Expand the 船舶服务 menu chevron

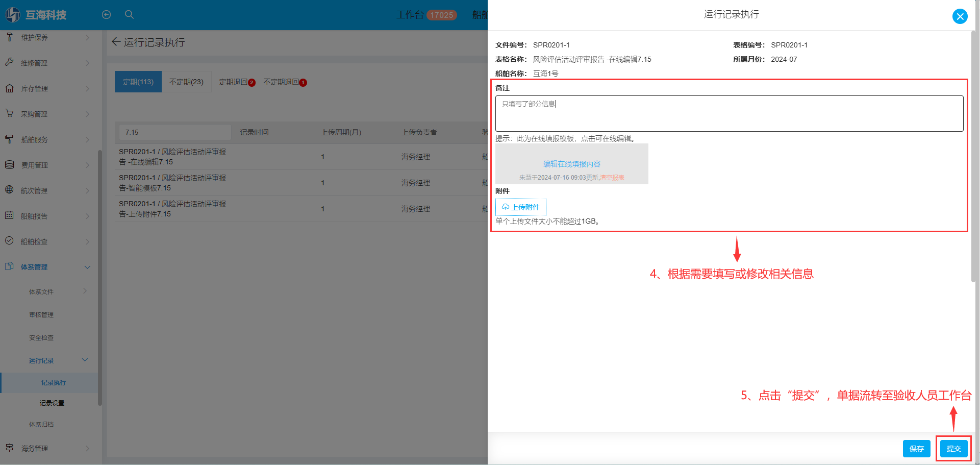87,139
